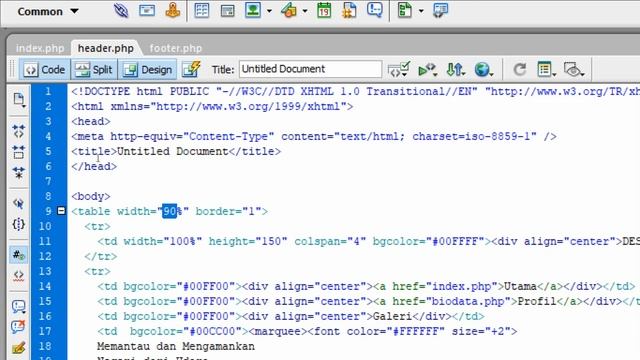Expand the Media dropdown arrow
The width and height of the screenshot is (640, 360).
pyautogui.click(x=305, y=11)
